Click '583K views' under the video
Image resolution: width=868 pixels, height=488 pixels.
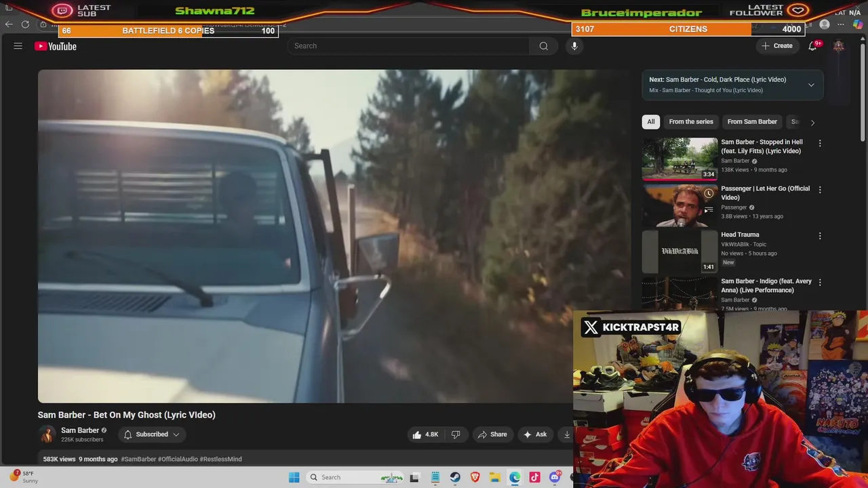pos(59,459)
